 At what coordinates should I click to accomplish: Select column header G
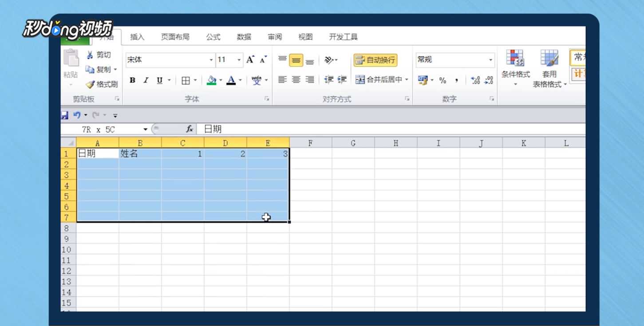353,143
